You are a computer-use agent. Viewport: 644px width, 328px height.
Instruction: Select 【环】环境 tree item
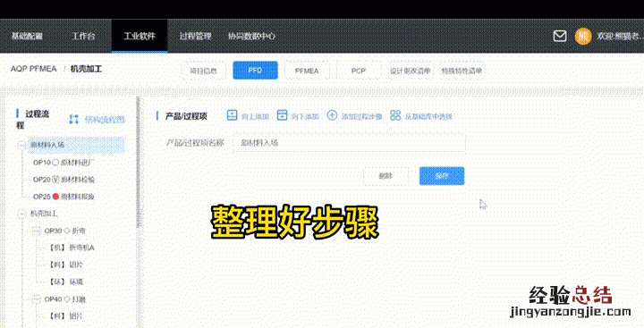pos(65,282)
